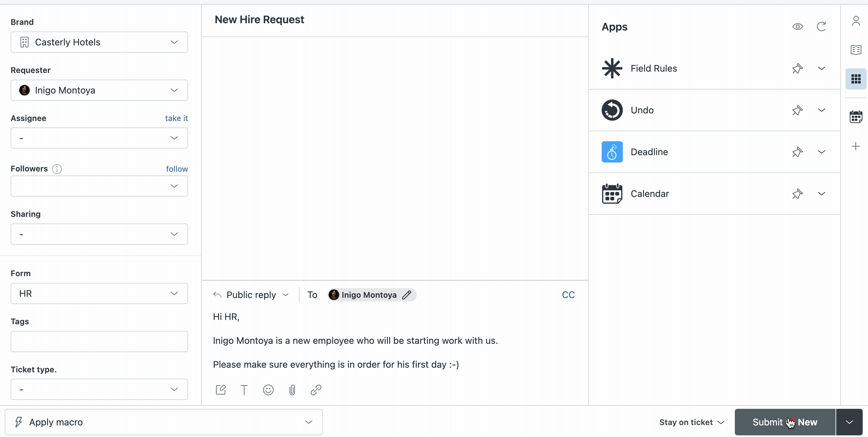The height and width of the screenshot is (437, 868).
Task: Open the Ticket type dropdown
Action: pos(99,390)
